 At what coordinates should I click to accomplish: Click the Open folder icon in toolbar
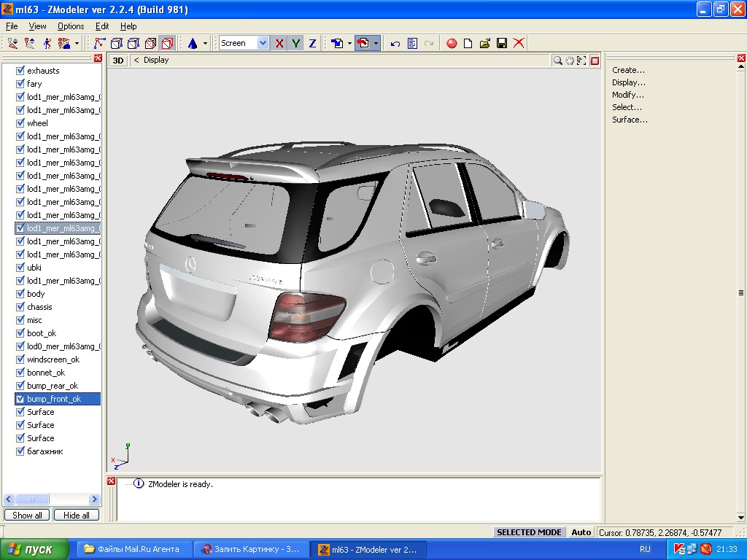(x=485, y=43)
